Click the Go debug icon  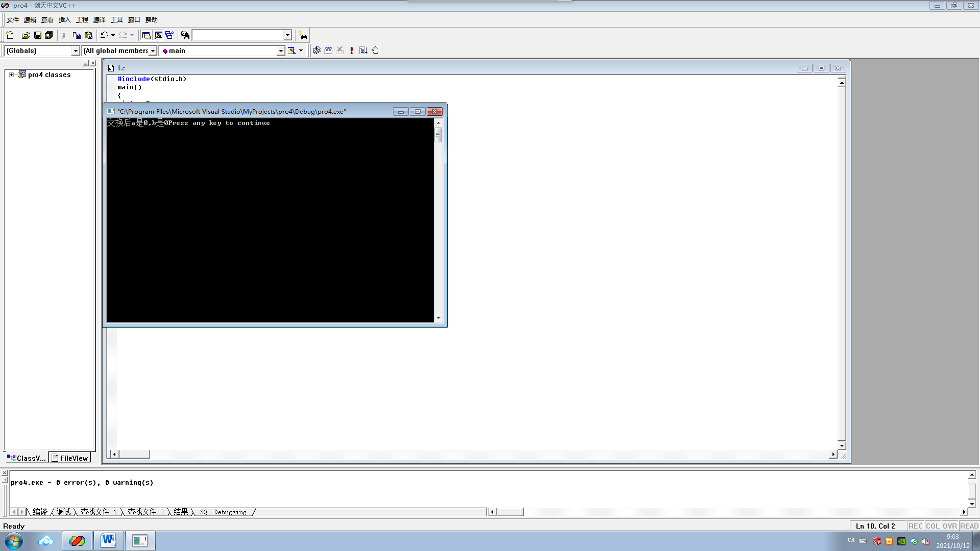(363, 51)
